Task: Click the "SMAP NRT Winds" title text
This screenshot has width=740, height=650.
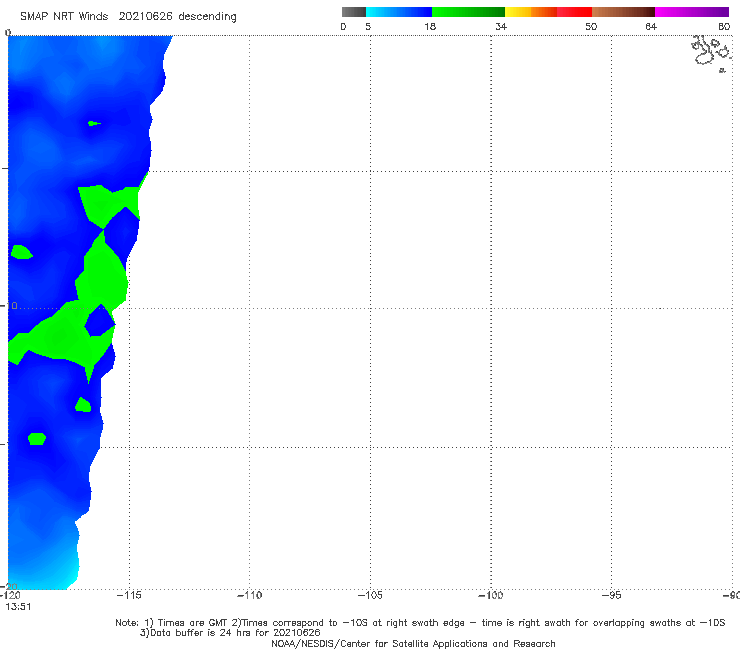Action: 64,17
